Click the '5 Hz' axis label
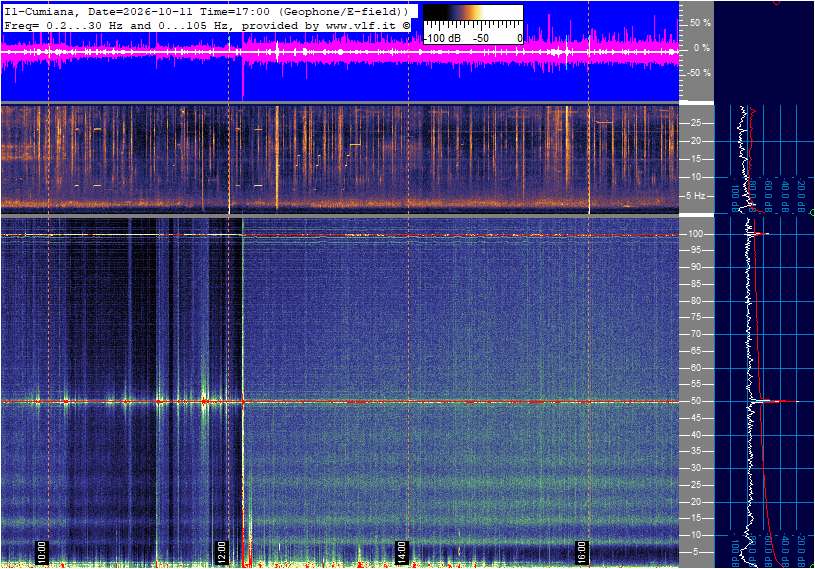The width and height of the screenshot is (815, 569). (x=696, y=196)
